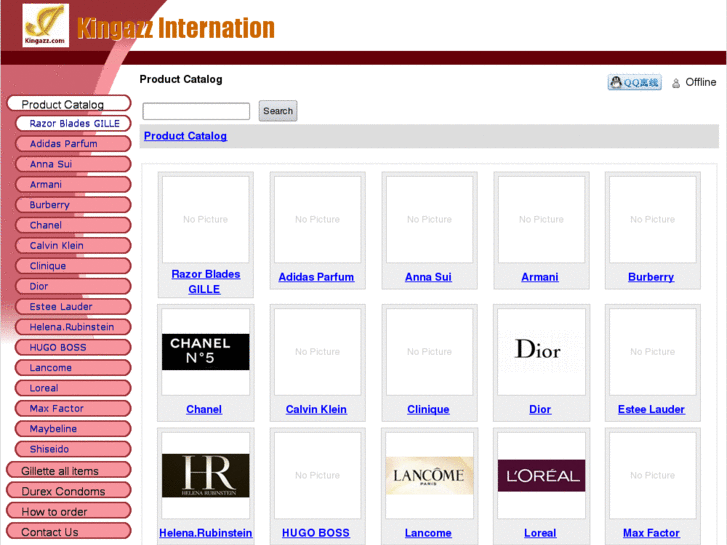
Task: Open the HR Helena Rubinstein logo thumbnail
Action: point(205,475)
